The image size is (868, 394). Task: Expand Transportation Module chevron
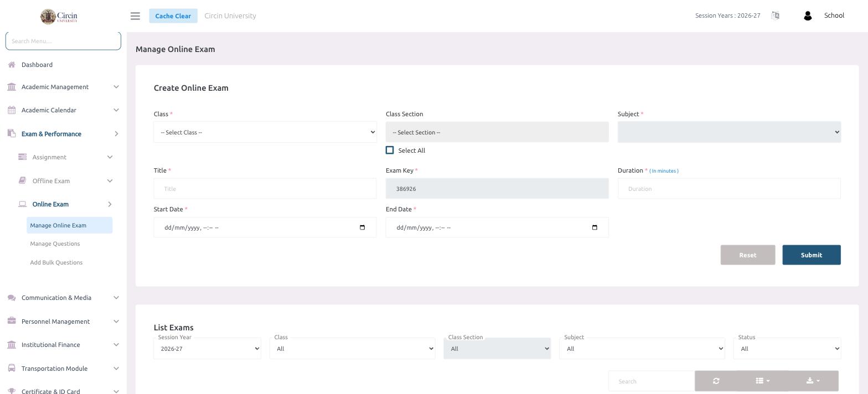(116, 369)
